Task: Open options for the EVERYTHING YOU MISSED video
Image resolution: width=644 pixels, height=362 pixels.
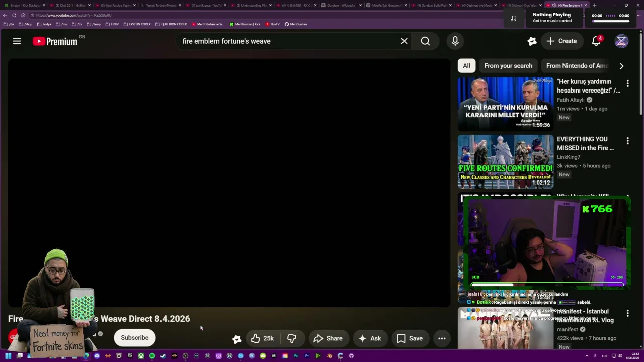Action: pos(627,141)
